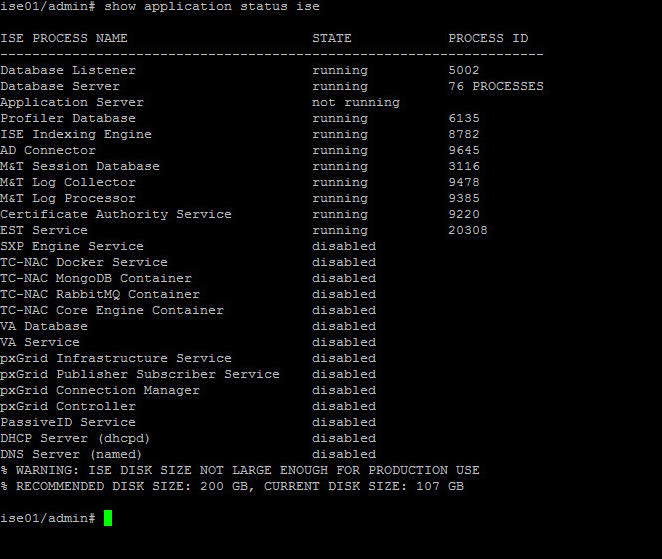Image resolution: width=662 pixels, height=559 pixels.
Task: Click the 'M&T Session Database' process name
Action: coord(80,166)
